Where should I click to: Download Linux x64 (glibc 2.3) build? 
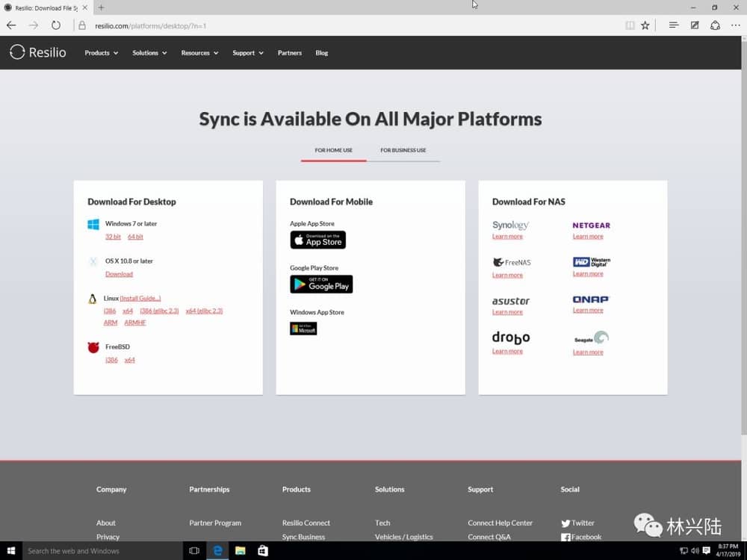204,311
